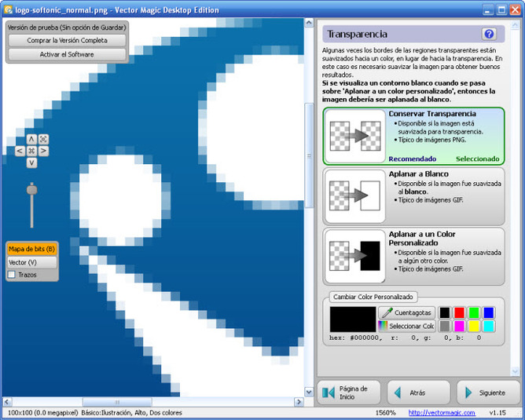525x420 pixels.
Task: Pan the image right with the arrow button
Action: [x=43, y=152]
